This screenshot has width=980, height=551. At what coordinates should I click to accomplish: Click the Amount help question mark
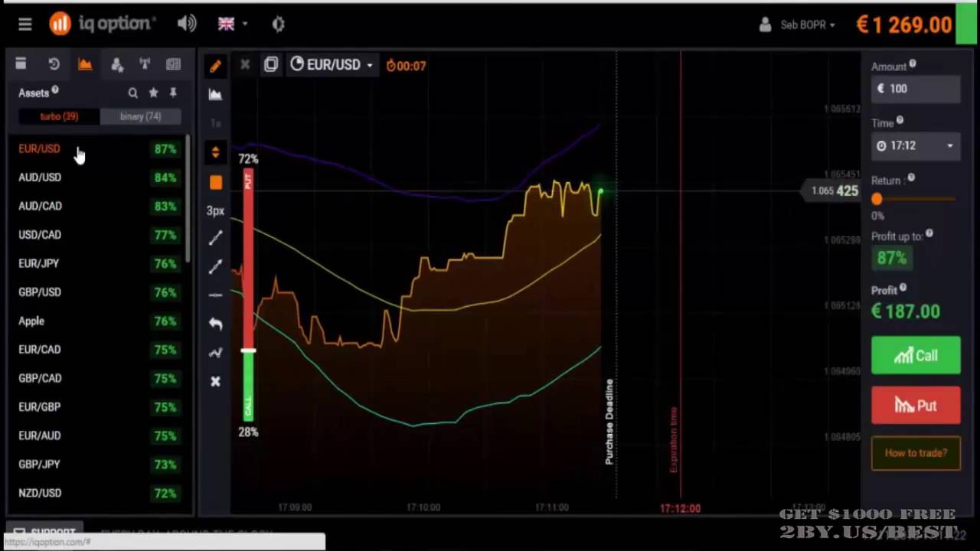click(913, 64)
